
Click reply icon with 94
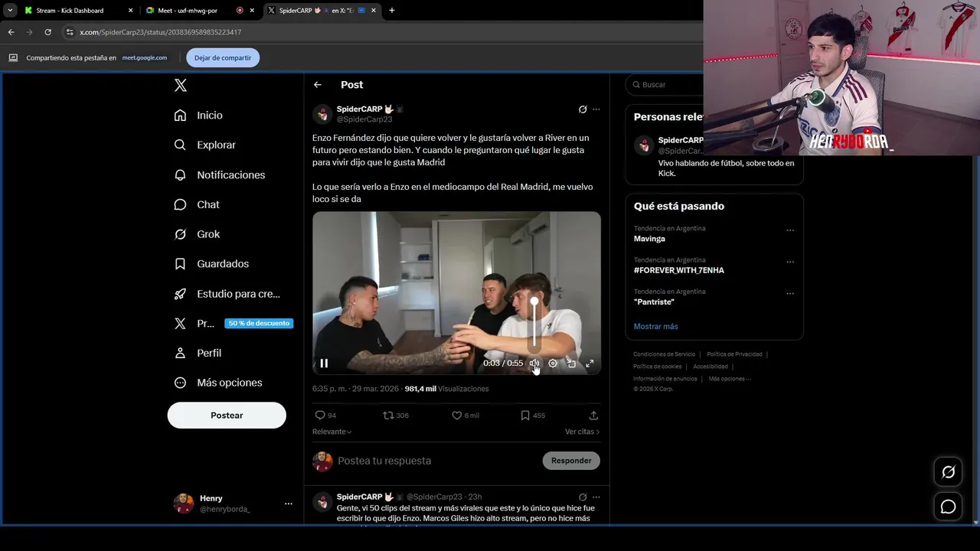tap(326, 416)
